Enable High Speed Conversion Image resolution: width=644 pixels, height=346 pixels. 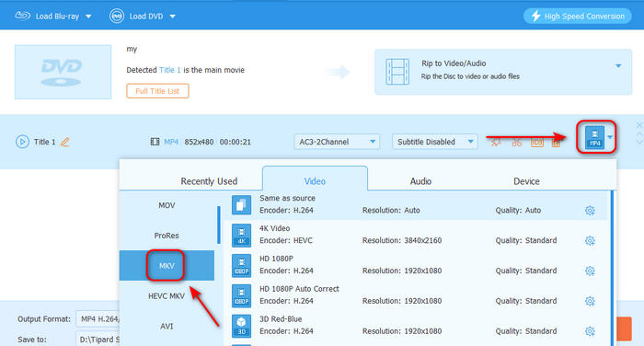click(578, 16)
